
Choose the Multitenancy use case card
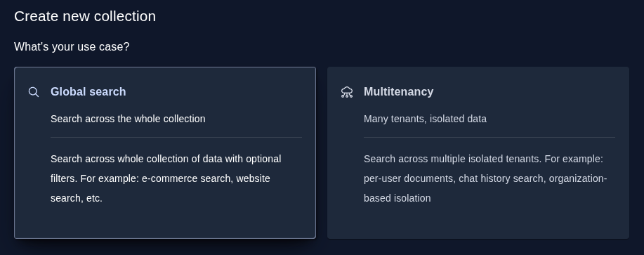478,152
